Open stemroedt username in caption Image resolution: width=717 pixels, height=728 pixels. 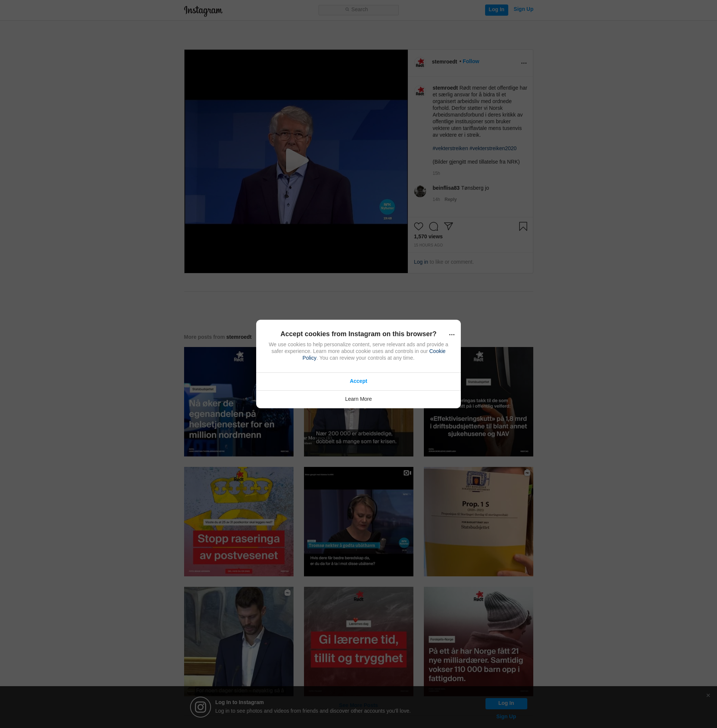click(x=445, y=88)
